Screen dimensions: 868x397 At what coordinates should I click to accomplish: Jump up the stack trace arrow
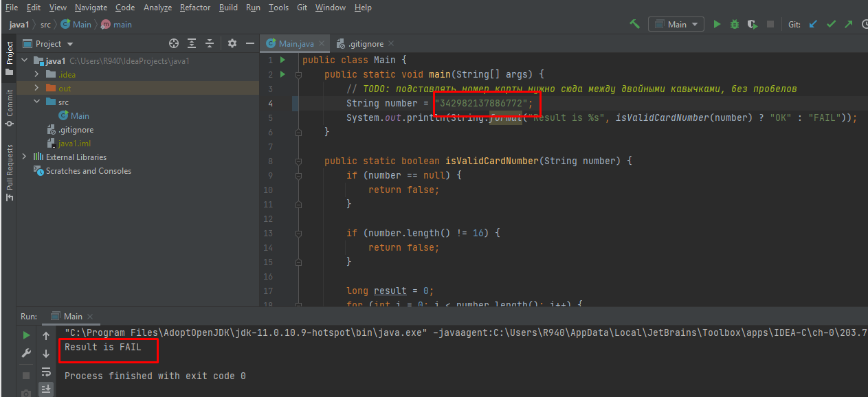tap(46, 336)
